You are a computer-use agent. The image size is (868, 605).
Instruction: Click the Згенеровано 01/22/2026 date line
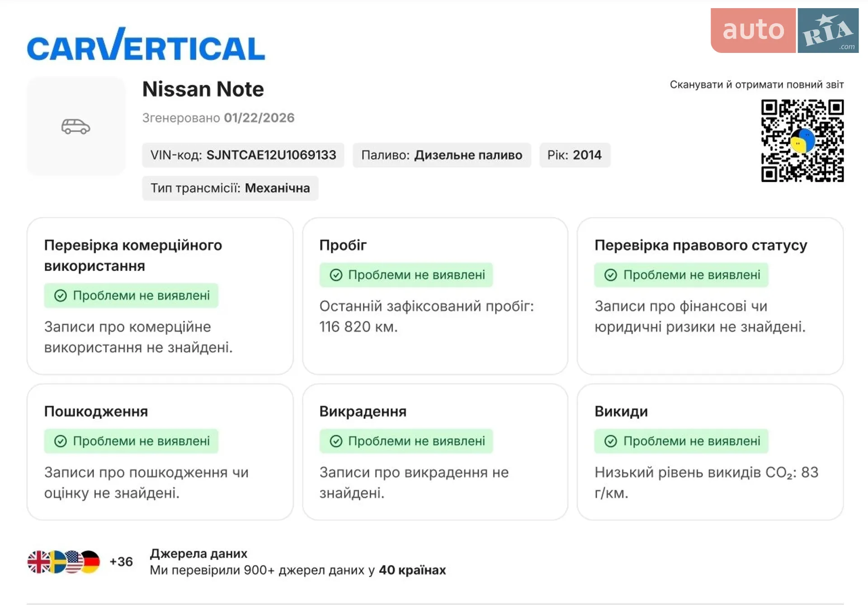point(218,118)
